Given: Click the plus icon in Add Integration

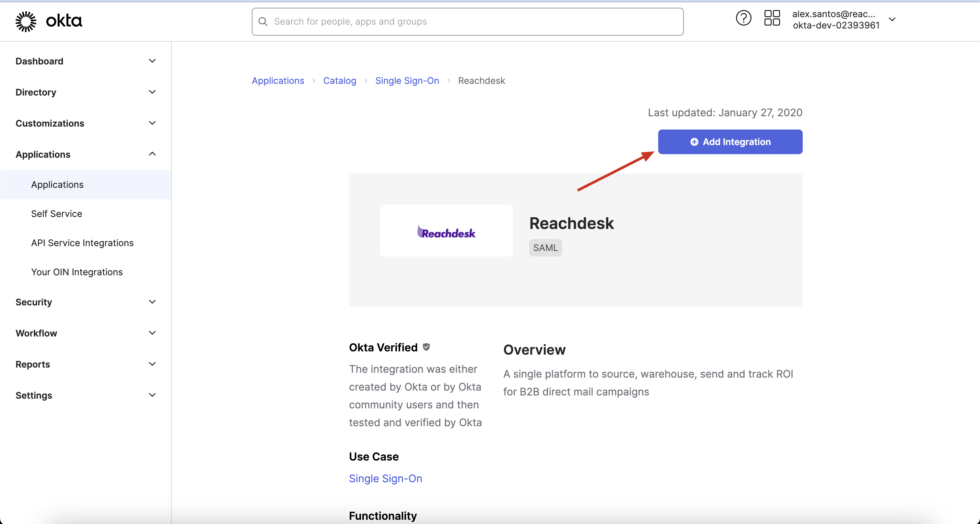Looking at the screenshot, I should click(x=694, y=142).
